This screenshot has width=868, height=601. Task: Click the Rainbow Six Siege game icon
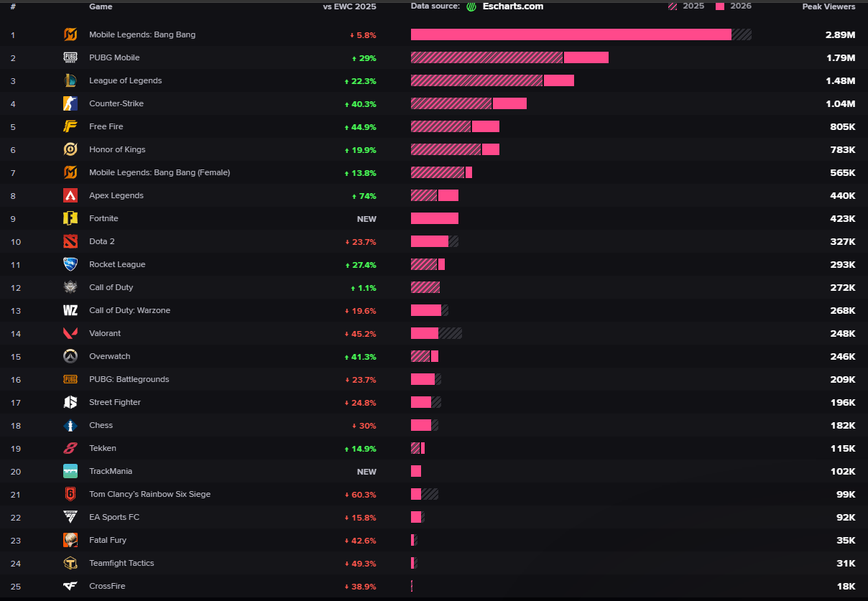70,494
